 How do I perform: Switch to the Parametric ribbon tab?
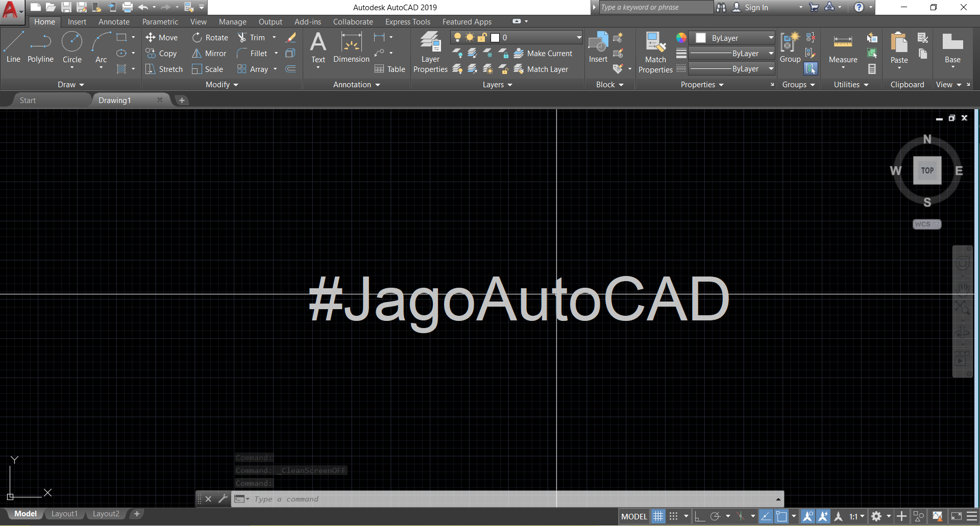click(160, 22)
